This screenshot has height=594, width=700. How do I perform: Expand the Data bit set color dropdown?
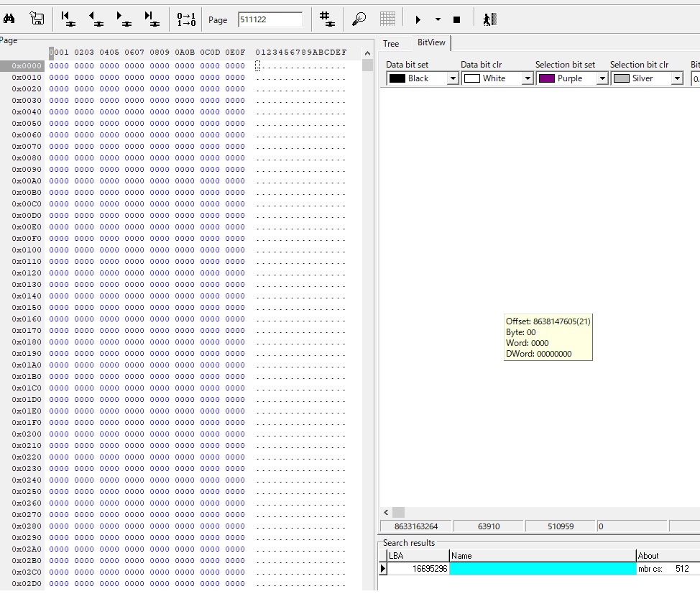click(452, 78)
